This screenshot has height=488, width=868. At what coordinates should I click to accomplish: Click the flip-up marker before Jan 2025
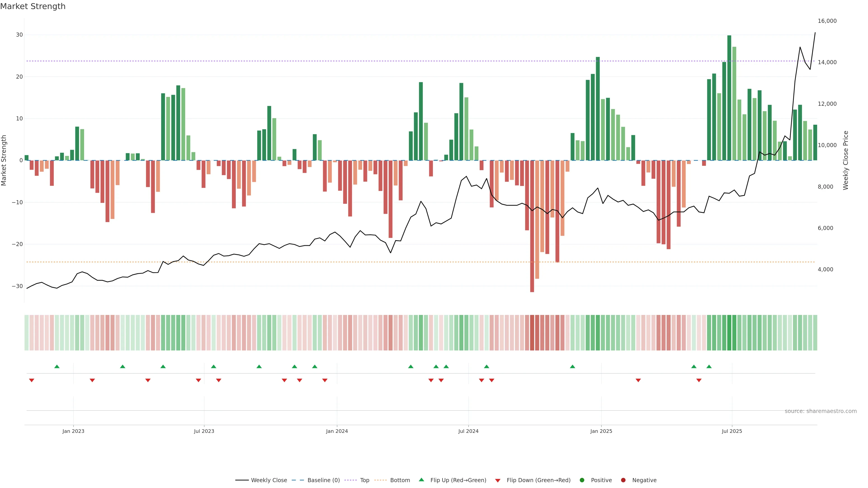[x=573, y=366]
